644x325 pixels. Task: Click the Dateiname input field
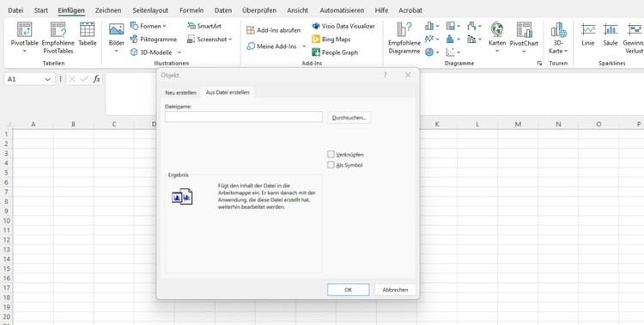pyautogui.click(x=244, y=117)
